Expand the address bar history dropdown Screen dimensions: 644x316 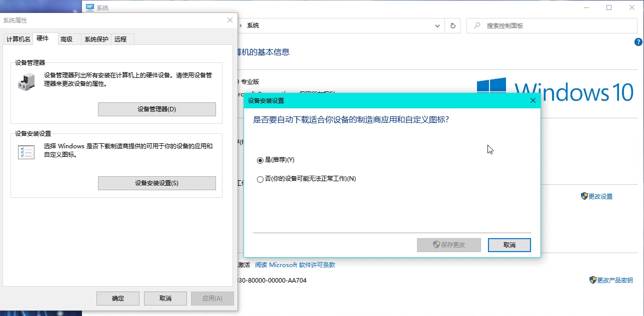tap(437, 26)
